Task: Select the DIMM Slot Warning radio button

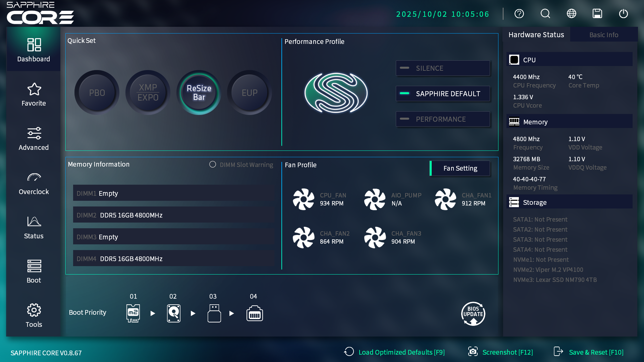Action: [213, 165]
